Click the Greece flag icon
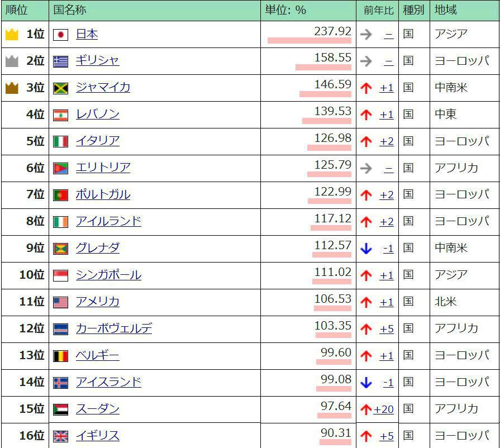Screen dimensions: 500x448 pos(60,61)
